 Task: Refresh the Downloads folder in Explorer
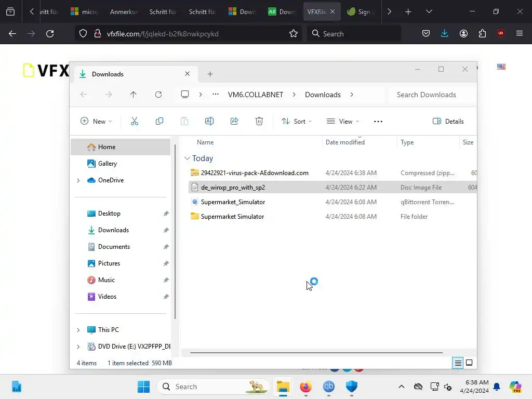158,95
